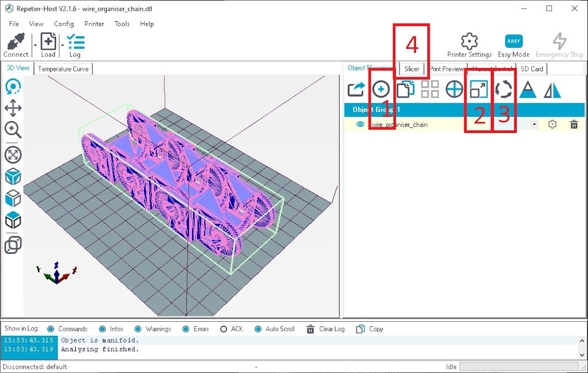This screenshot has height=373, width=588.
Task: Open the Mirror object tool
Action: (553, 90)
